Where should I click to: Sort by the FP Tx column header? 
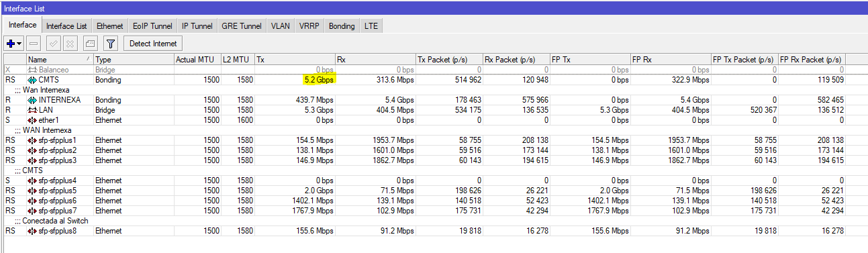click(590, 60)
